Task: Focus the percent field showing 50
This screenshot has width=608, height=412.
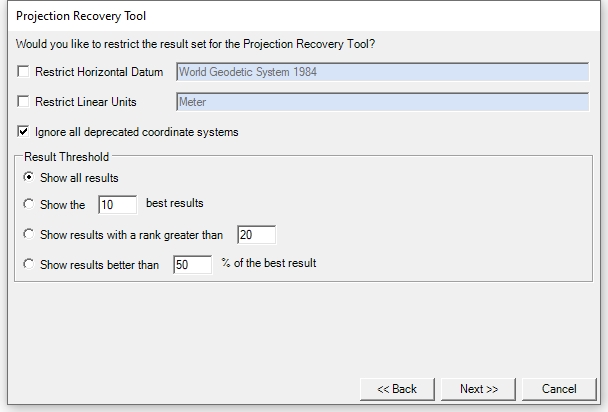Action: 193,264
